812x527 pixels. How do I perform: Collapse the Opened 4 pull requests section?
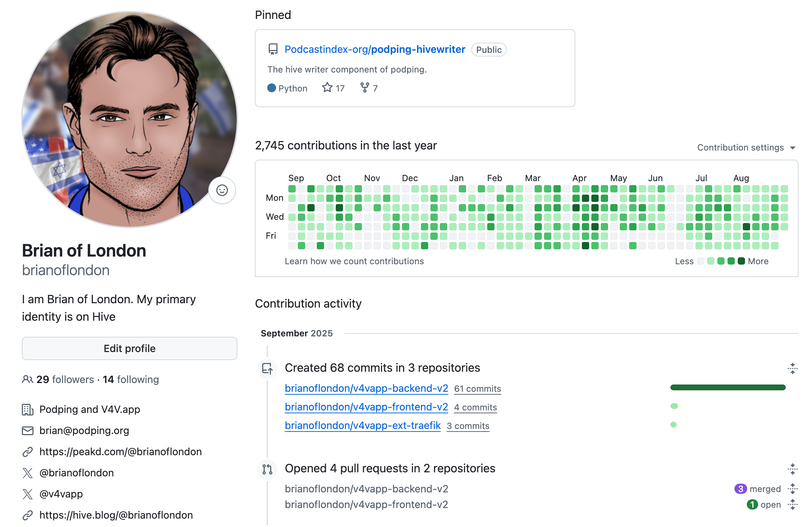click(792, 469)
